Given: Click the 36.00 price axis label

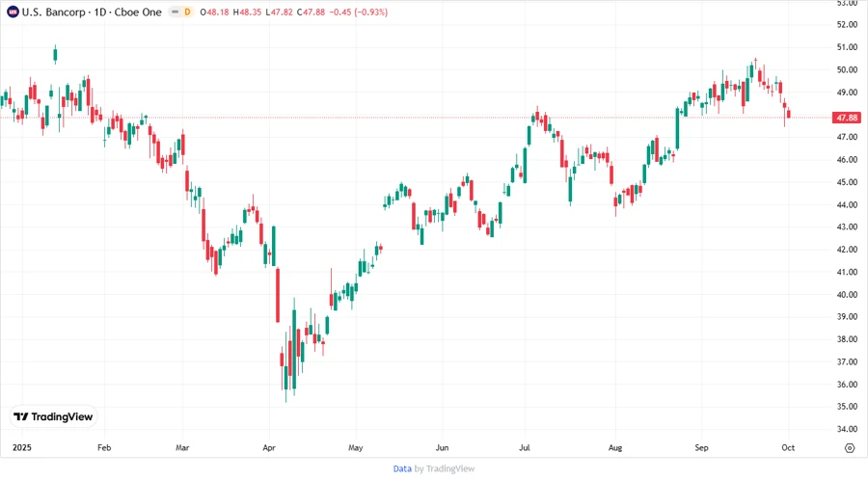Looking at the screenshot, I should pos(848,385).
